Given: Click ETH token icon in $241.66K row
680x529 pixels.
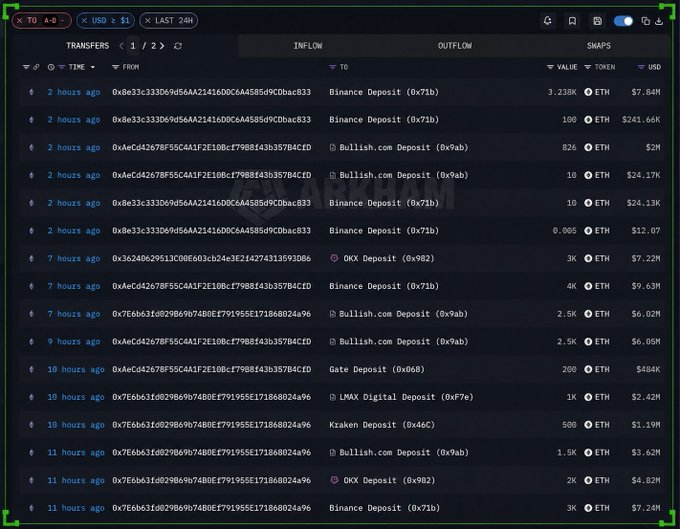Looking at the screenshot, I should coord(588,120).
